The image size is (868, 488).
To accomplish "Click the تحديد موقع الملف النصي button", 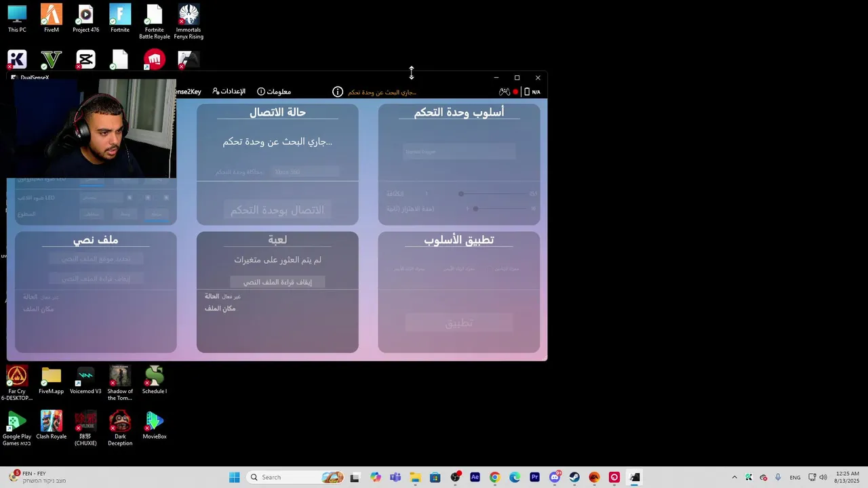I will (96, 259).
